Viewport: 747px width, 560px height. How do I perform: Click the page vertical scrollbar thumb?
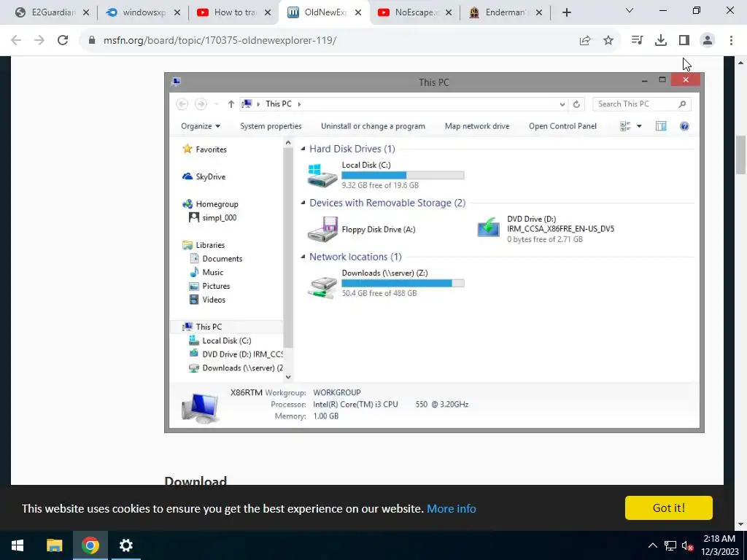(x=741, y=155)
